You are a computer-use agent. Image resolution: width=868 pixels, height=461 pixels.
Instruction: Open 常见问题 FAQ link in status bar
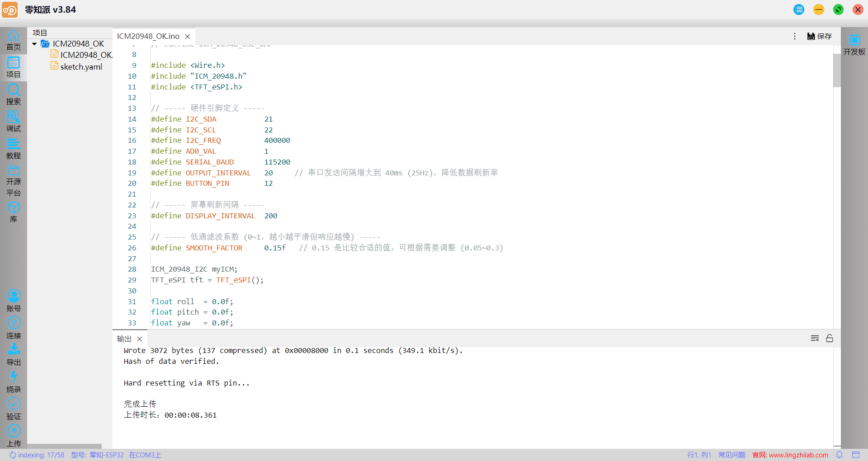pyautogui.click(x=732, y=455)
